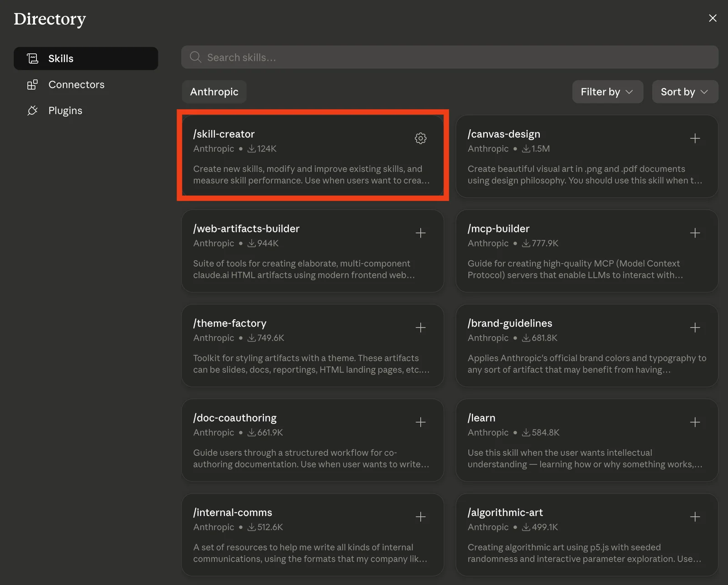Click description 'Toolkit for styling artifacts with a theme'

click(x=311, y=364)
